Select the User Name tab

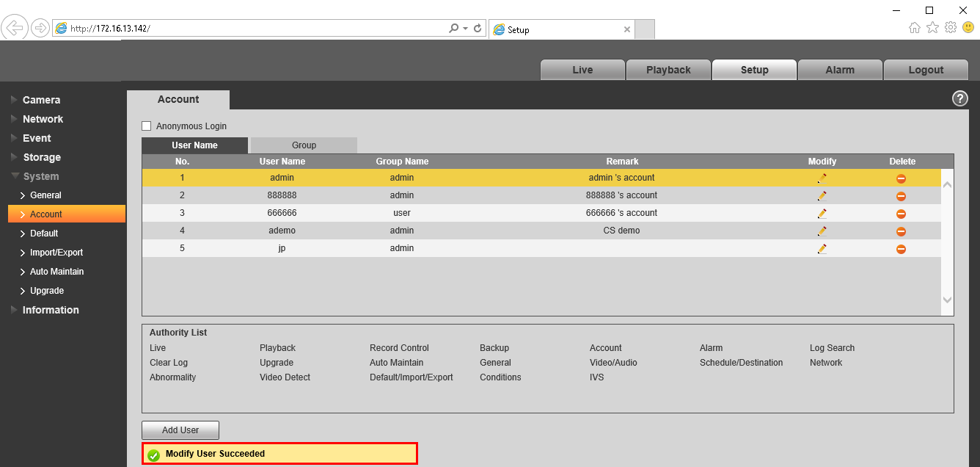tap(194, 145)
